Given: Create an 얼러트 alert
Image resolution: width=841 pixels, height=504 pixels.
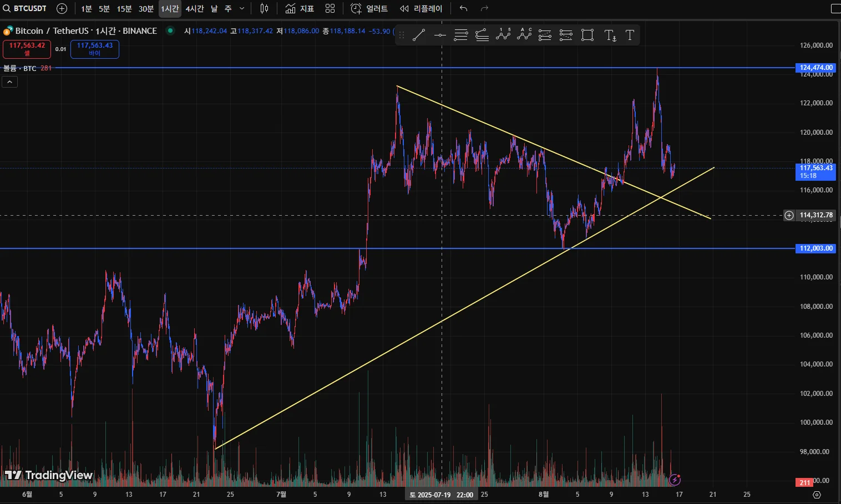Looking at the screenshot, I should pyautogui.click(x=369, y=8).
